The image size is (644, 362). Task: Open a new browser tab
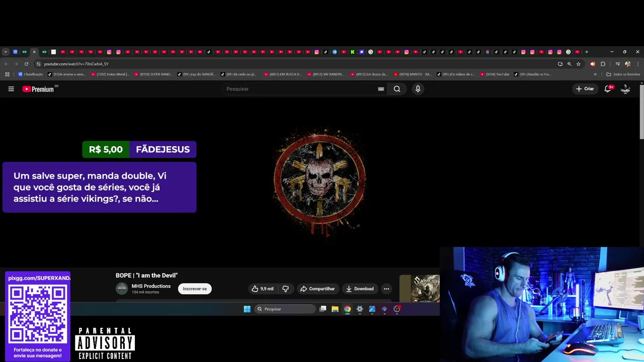click(x=586, y=52)
